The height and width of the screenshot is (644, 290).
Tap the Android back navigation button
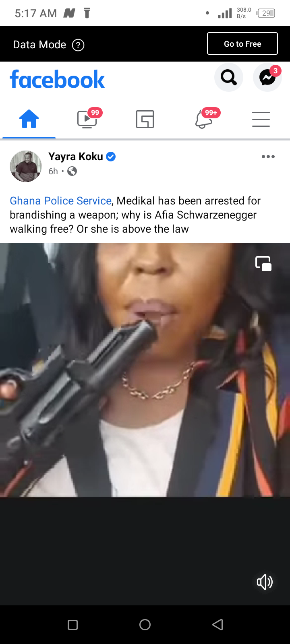217,625
